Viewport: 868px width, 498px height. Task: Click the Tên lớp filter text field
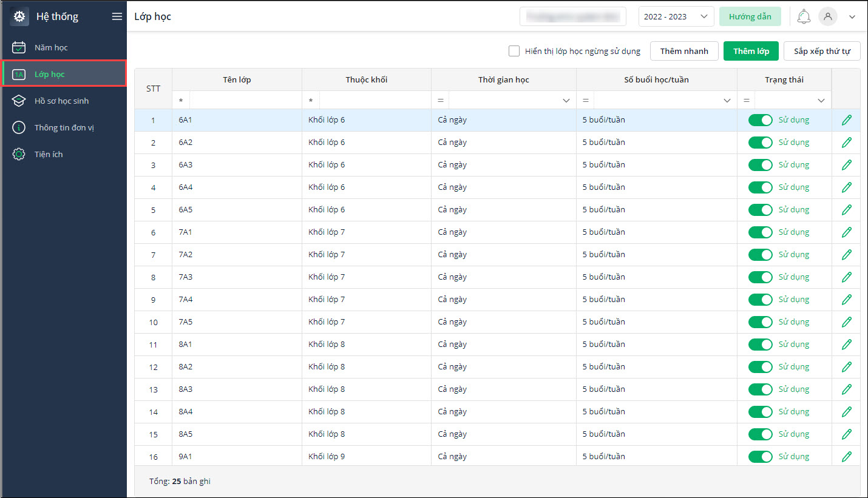(x=245, y=100)
